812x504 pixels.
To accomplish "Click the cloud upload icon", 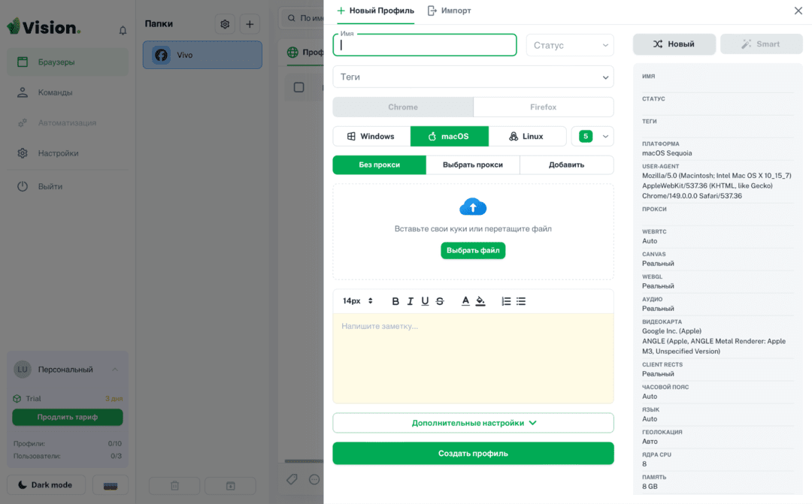I will click(x=473, y=207).
